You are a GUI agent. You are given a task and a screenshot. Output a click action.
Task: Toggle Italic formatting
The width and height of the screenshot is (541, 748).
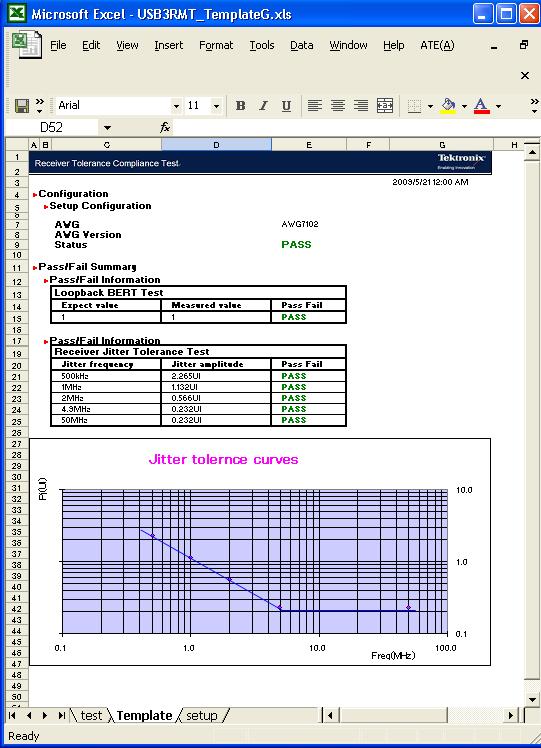(263, 105)
